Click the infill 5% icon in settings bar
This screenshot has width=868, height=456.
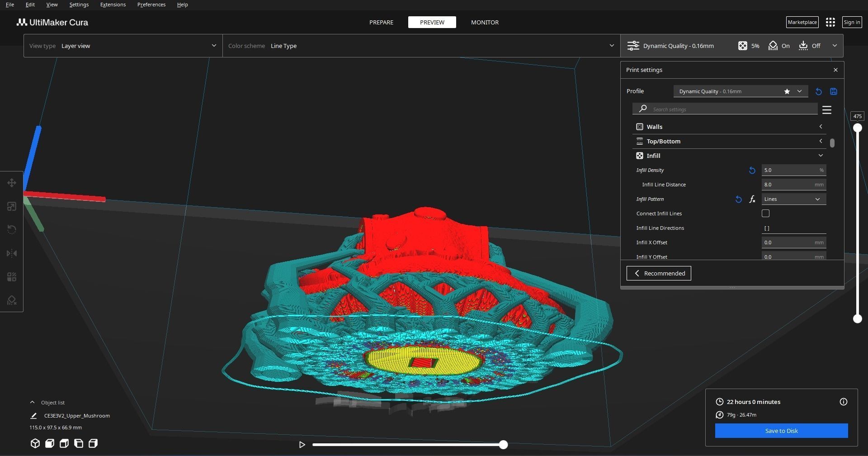pos(743,46)
